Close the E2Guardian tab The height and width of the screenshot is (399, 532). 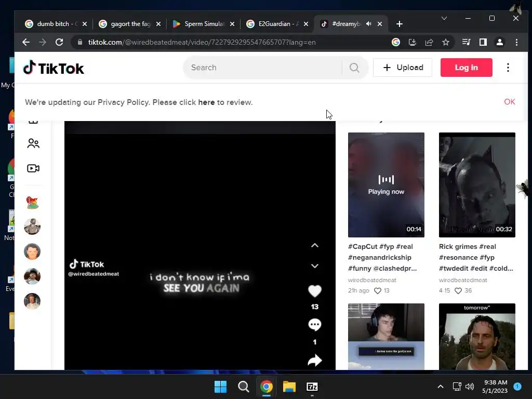(x=306, y=24)
